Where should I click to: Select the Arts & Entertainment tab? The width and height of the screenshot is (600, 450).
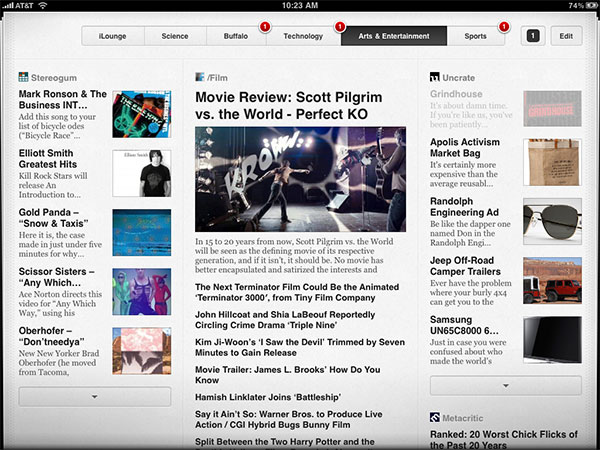click(394, 36)
